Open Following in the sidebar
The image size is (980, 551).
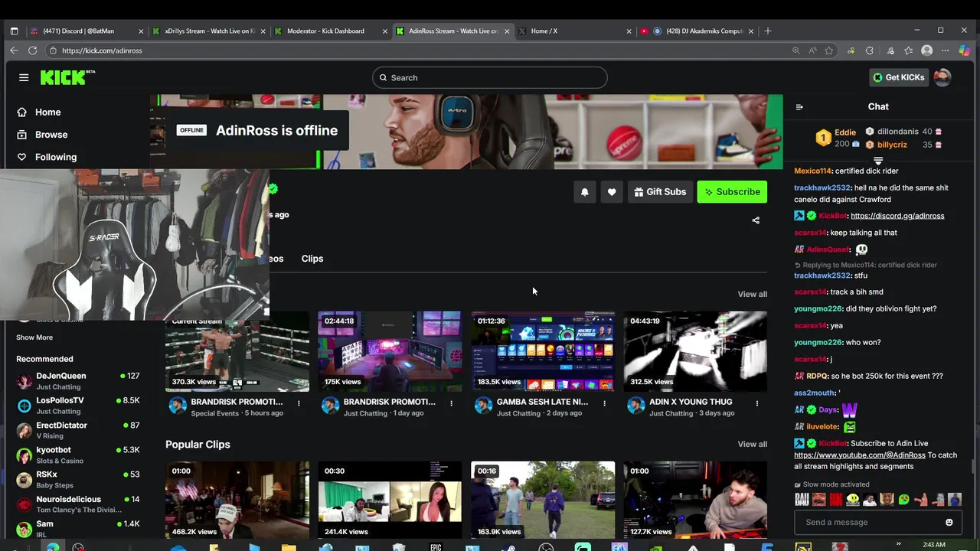pyautogui.click(x=56, y=157)
